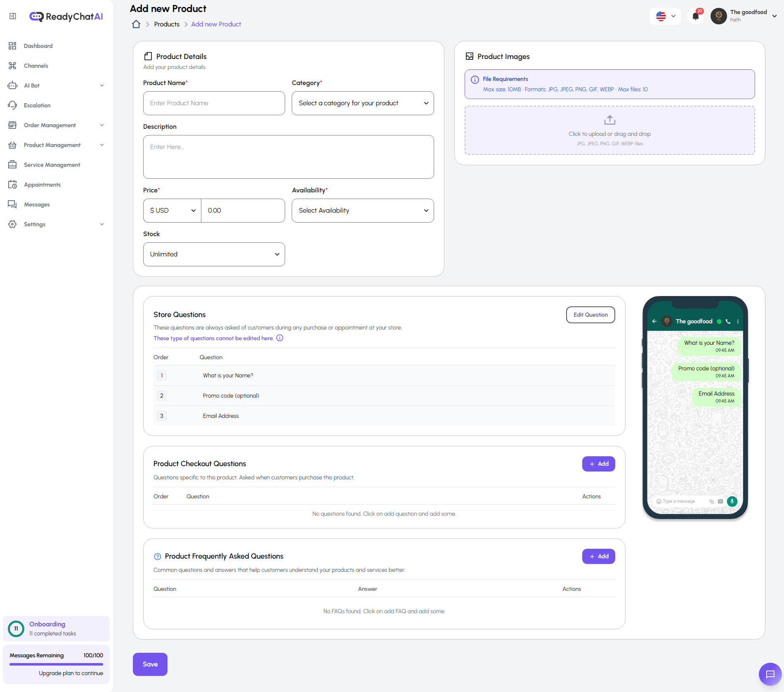The height and width of the screenshot is (692, 784).
Task: Click the Enter Product Name field
Action: [x=214, y=103]
